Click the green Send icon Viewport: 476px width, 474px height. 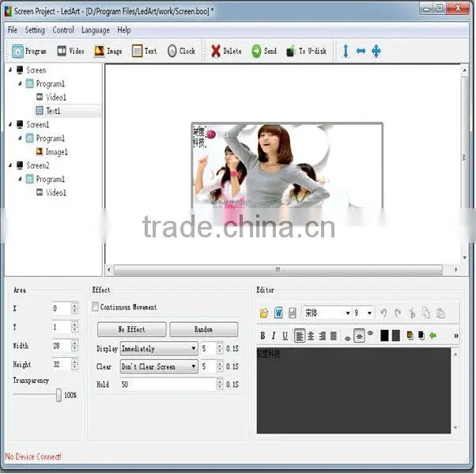[x=256, y=51]
